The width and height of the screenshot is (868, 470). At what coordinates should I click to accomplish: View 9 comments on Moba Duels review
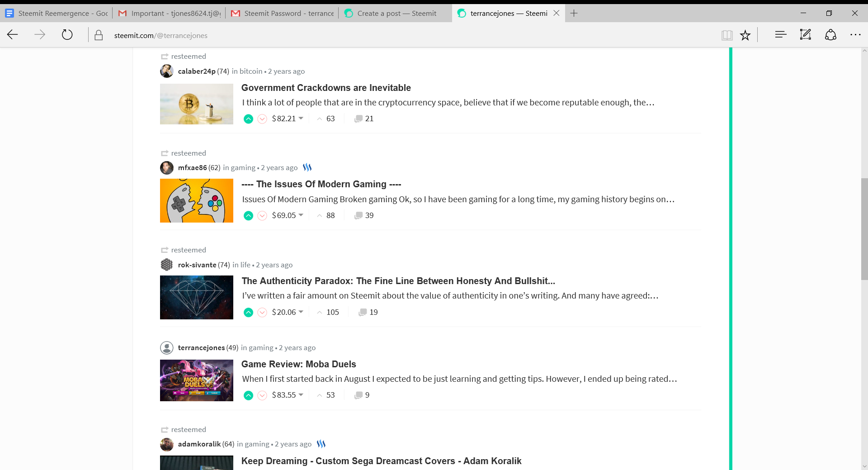(362, 395)
